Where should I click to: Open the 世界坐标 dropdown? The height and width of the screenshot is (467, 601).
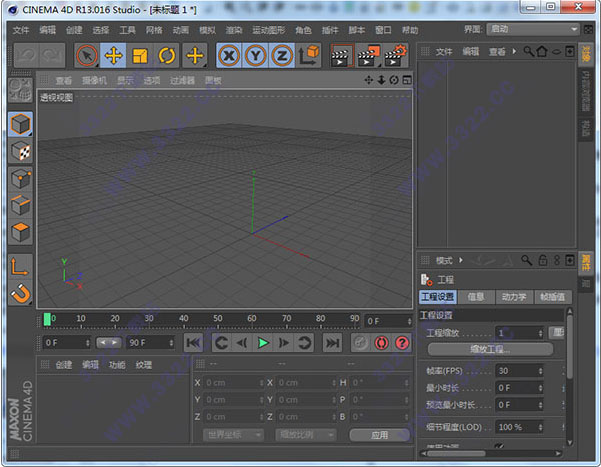[233, 435]
